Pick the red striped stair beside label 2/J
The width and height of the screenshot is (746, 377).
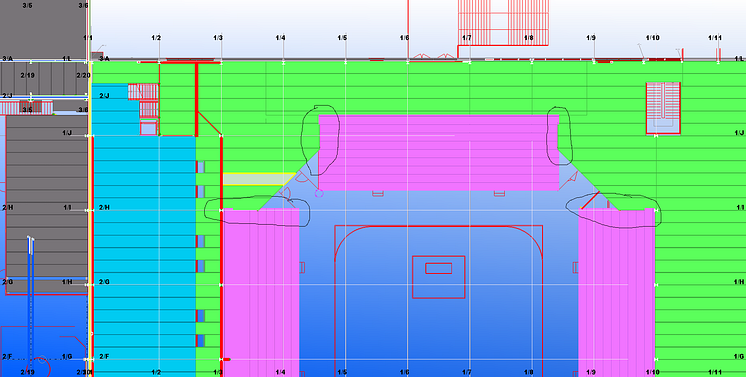point(143,91)
